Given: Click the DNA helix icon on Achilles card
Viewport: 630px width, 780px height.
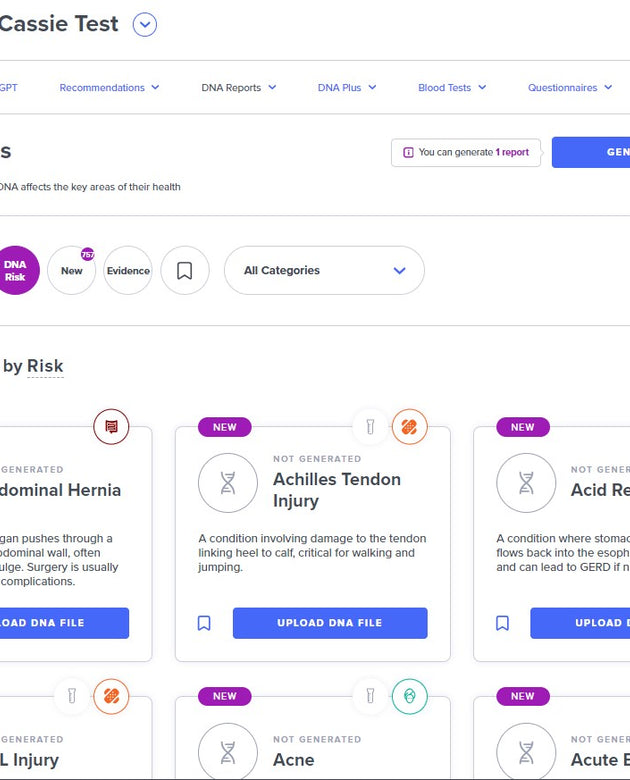Looking at the screenshot, I should click(228, 483).
